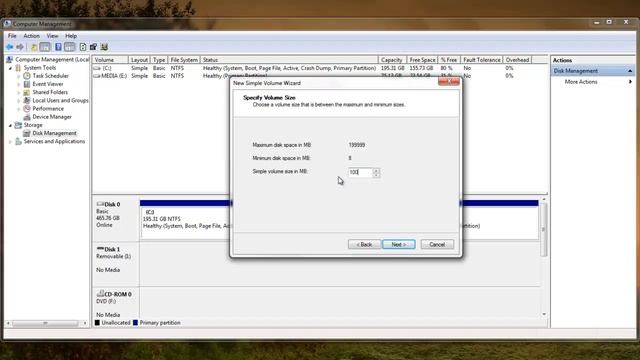Click the Services and Applications icon
Screen dimensions: 640x360
pos(18,141)
